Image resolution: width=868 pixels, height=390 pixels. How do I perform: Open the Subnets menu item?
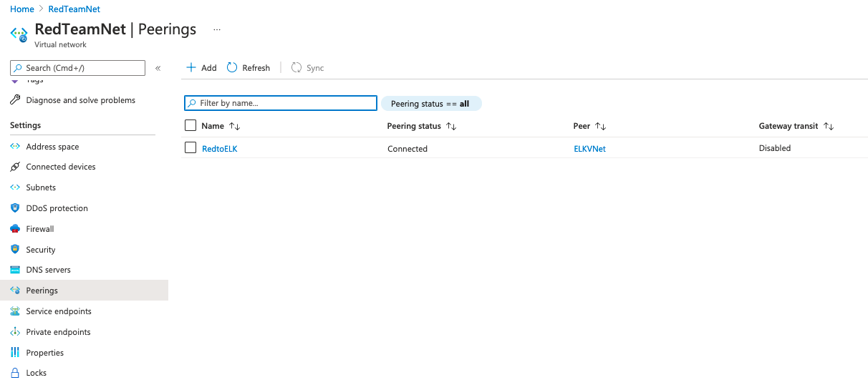pyautogui.click(x=41, y=187)
